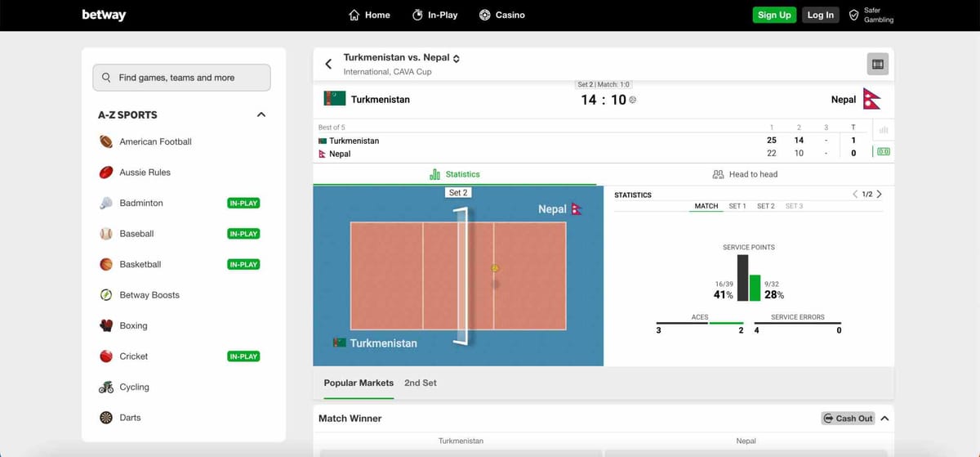
Task: Click the search field for games and teams
Action: 181,78
